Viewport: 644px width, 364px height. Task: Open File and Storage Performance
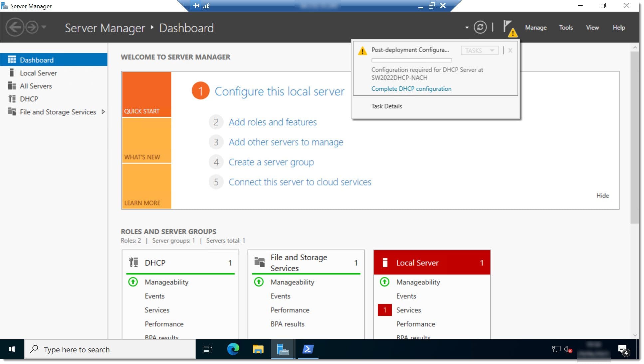290,310
